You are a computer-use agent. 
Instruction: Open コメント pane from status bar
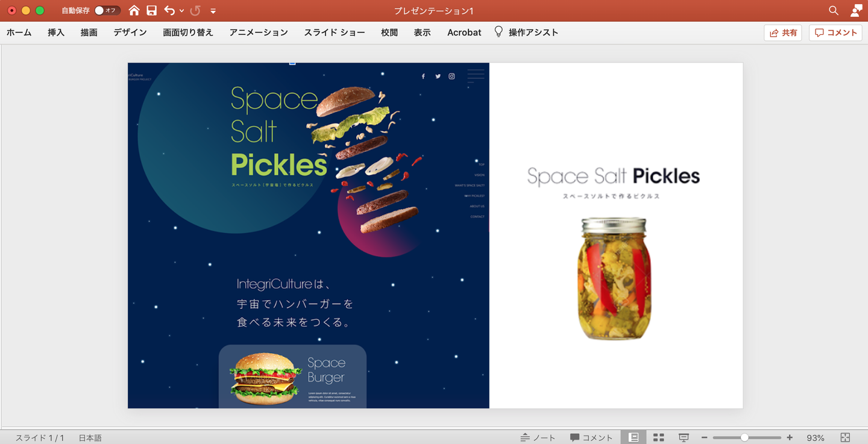coord(591,437)
